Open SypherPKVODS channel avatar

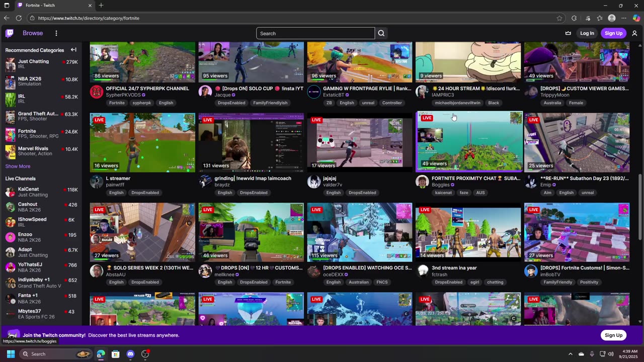97,92
